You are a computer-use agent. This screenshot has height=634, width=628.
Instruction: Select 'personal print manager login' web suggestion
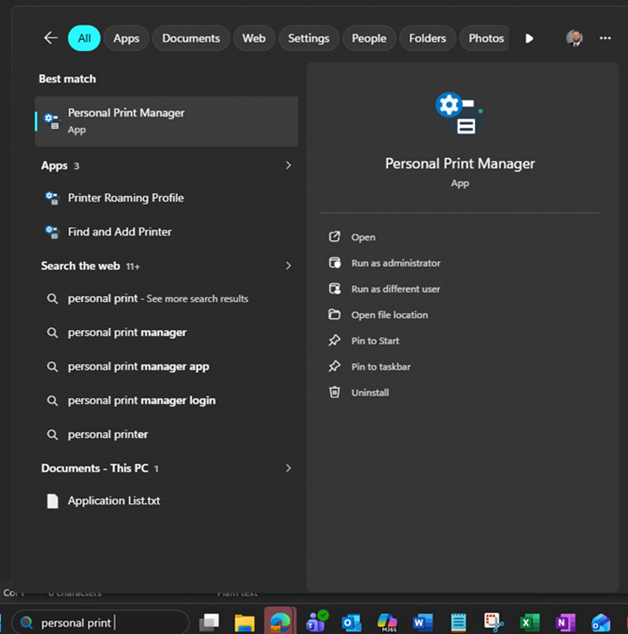pyautogui.click(x=167, y=400)
